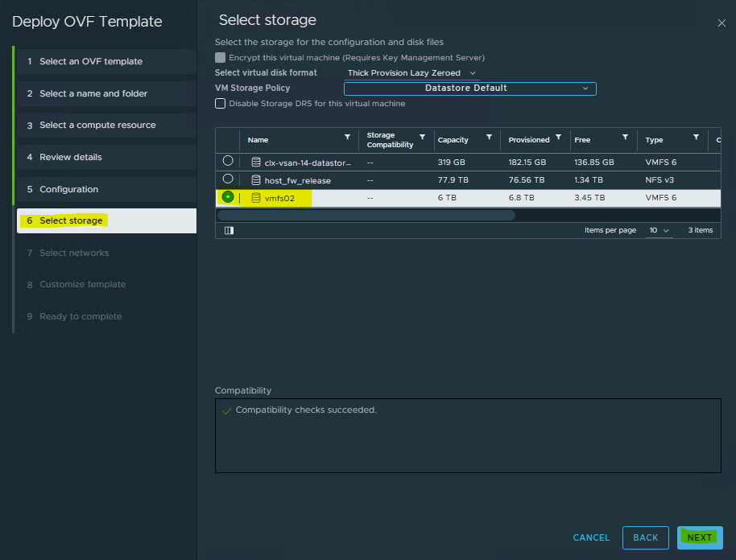Open the VM Storage Policy dropdown
Screen dimensions: 736x560
(469, 89)
